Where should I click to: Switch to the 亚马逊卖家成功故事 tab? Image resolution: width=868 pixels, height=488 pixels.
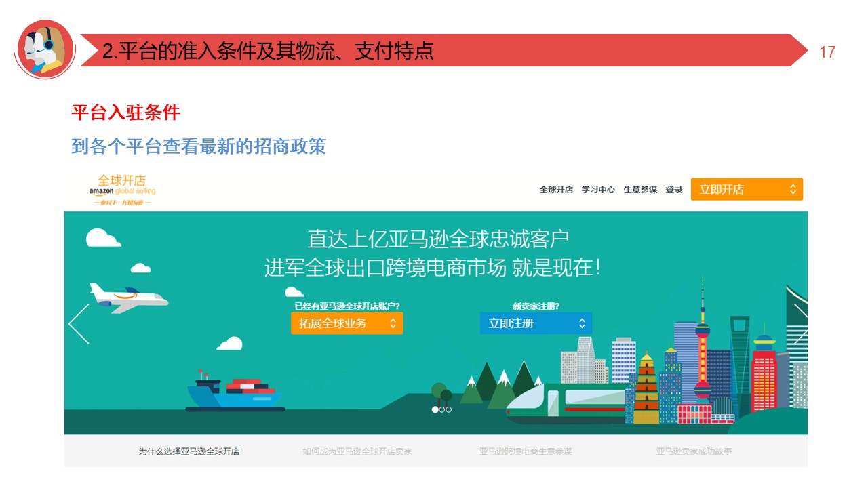[694, 451]
